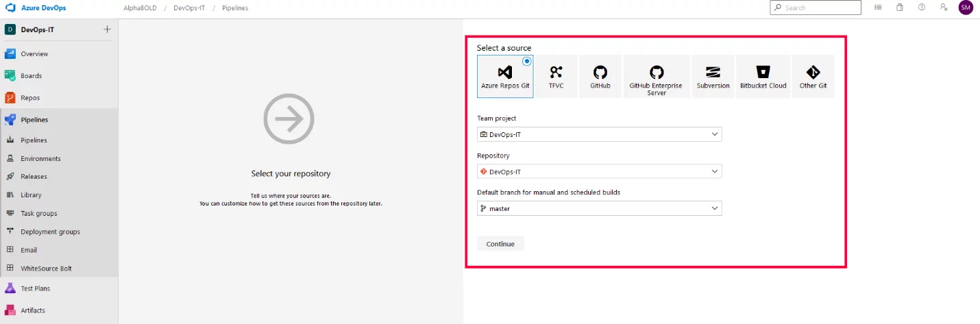Open the user settings icon in header
980x324 pixels.
coord(944,8)
